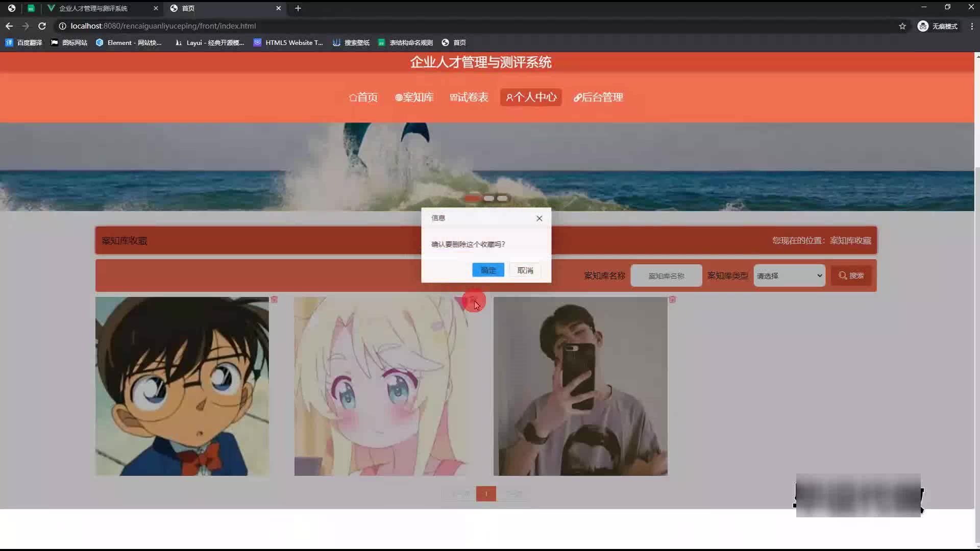Click the trash icon above the phone selfie photo

672,299
